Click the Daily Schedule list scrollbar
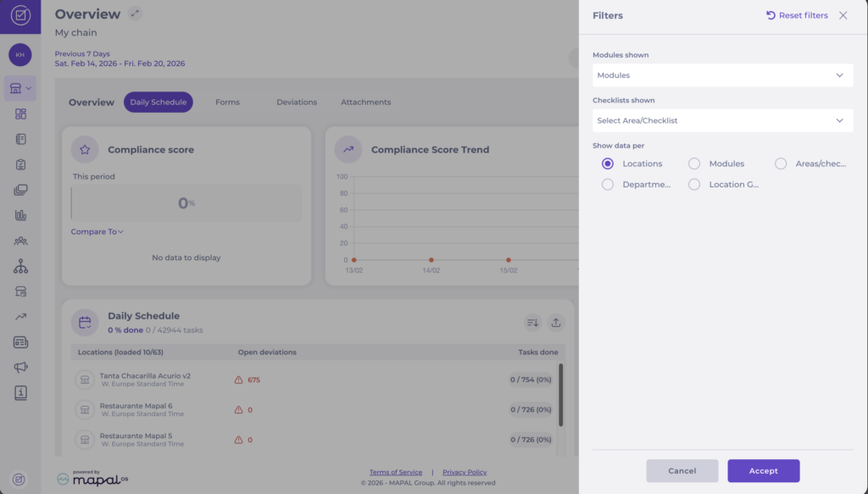This screenshot has height=494, width=868. coord(559,394)
